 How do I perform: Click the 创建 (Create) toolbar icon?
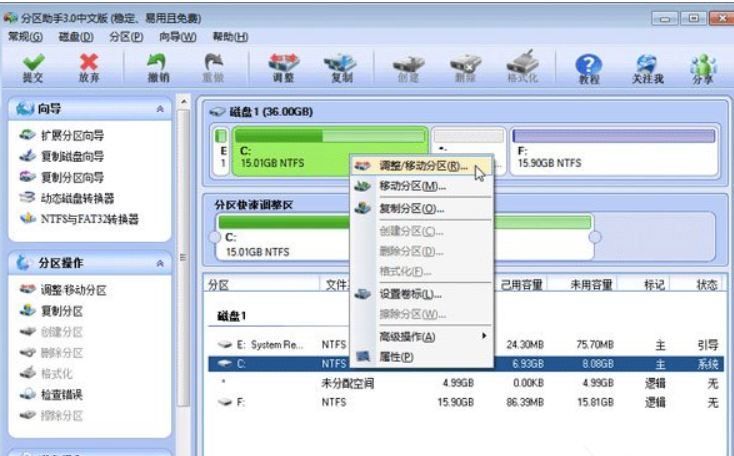click(x=408, y=68)
